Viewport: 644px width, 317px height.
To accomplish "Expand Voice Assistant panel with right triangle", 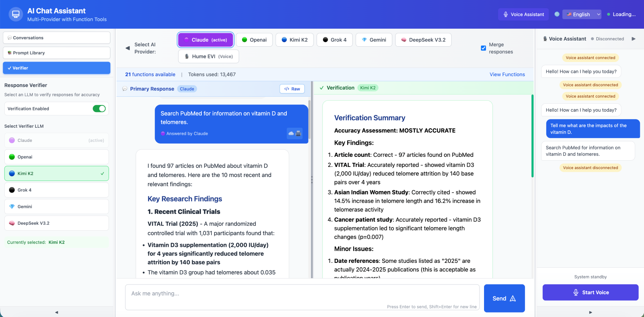I will [633, 39].
